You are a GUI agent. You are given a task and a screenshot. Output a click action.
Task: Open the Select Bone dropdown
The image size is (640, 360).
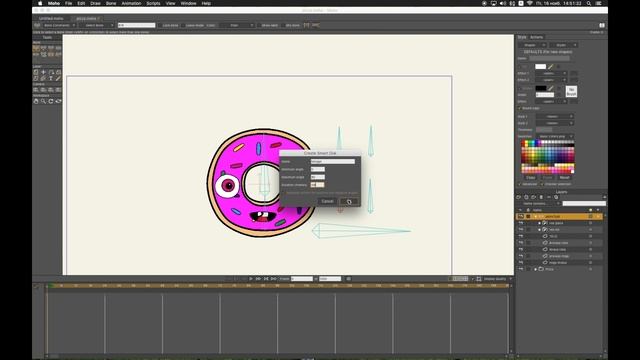click(97, 25)
